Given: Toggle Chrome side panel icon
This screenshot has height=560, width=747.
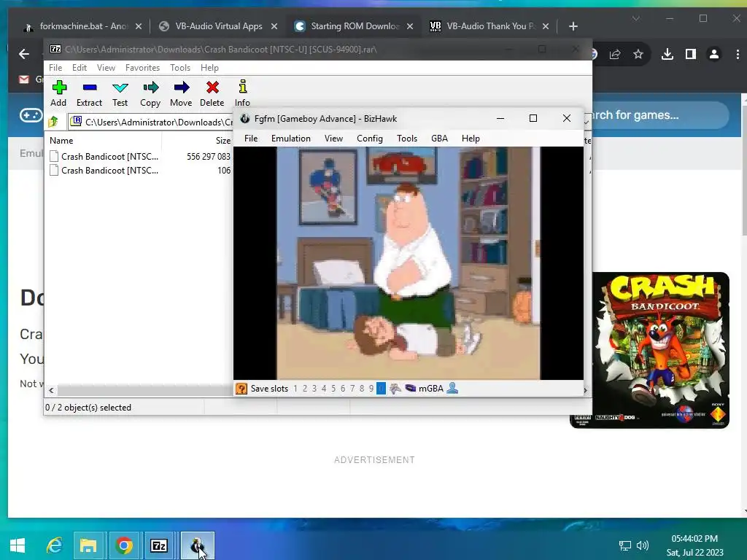Looking at the screenshot, I should click(x=691, y=54).
